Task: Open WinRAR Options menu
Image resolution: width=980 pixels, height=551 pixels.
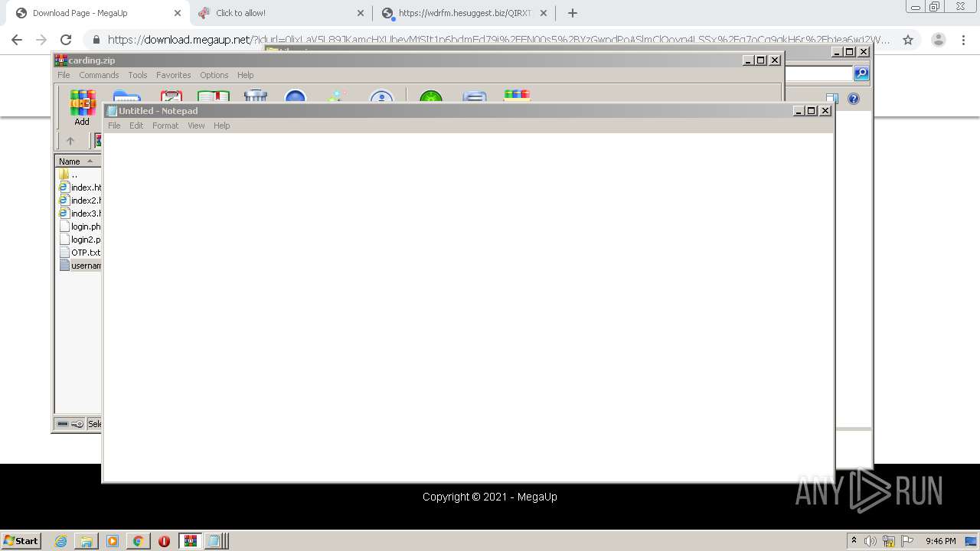Action: (x=214, y=75)
